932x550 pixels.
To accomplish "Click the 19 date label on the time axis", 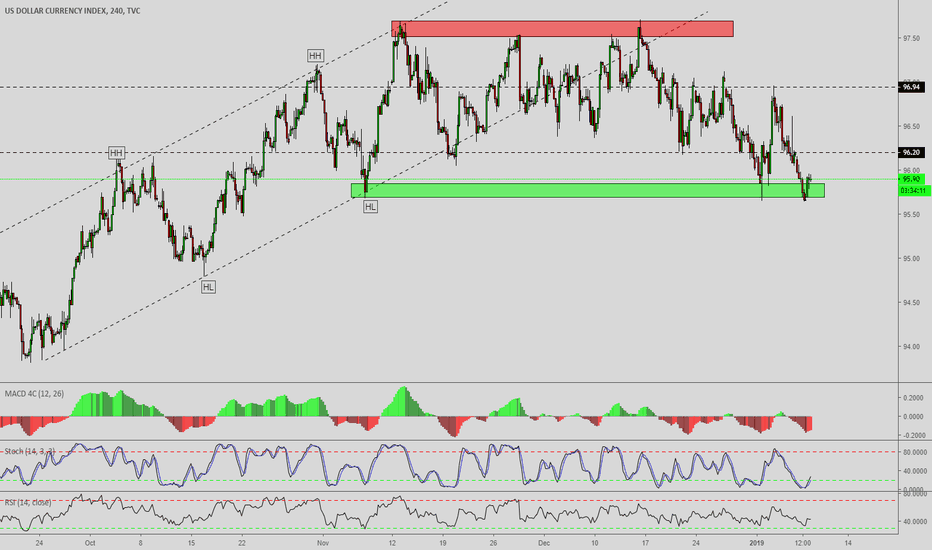I will [x=442, y=542].
